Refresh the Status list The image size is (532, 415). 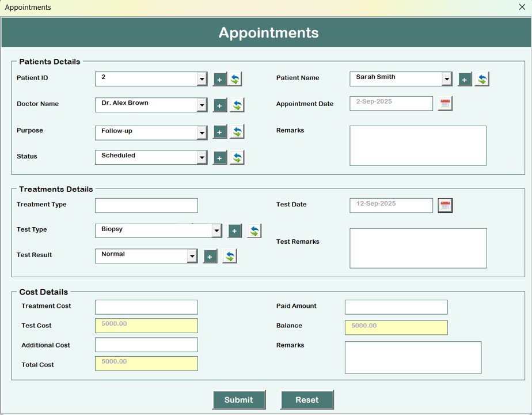[237, 158]
